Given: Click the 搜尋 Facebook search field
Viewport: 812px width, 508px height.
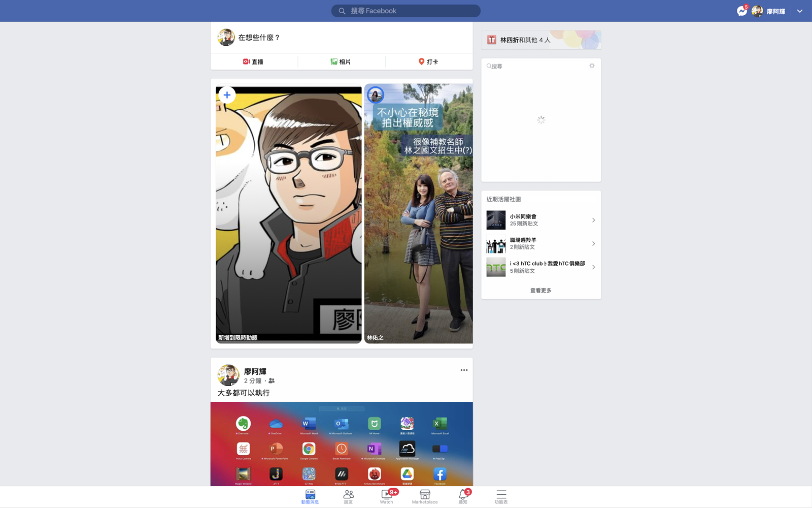Looking at the screenshot, I should [406, 11].
